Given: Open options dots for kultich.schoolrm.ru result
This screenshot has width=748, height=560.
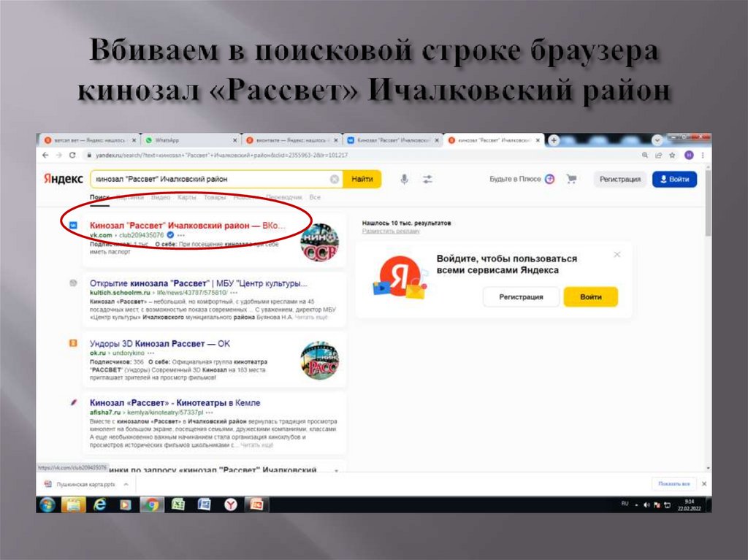Looking at the screenshot, I should pyautogui.click(x=234, y=292).
